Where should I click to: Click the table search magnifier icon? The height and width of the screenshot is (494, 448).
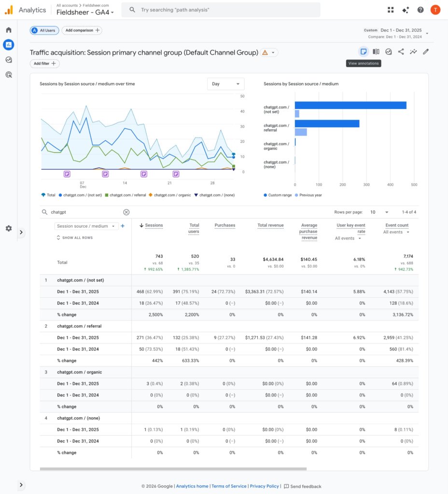pyautogui.click(x=44, y=212)
